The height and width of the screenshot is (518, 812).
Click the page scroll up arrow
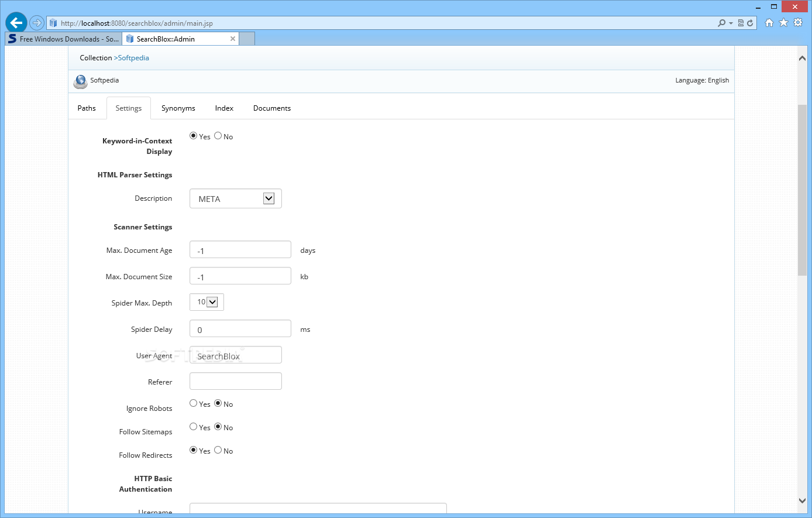coord(802,57)
